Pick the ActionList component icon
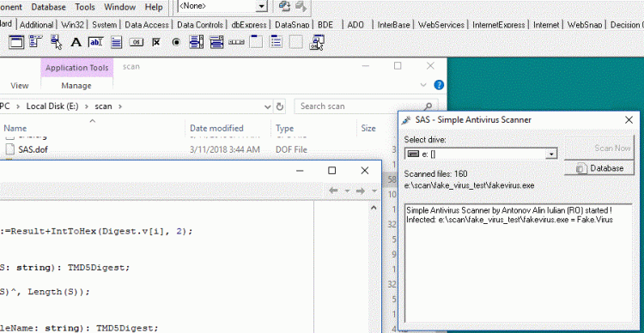The width and height of the screenshot is (644, 333). [x=316, y=42]
